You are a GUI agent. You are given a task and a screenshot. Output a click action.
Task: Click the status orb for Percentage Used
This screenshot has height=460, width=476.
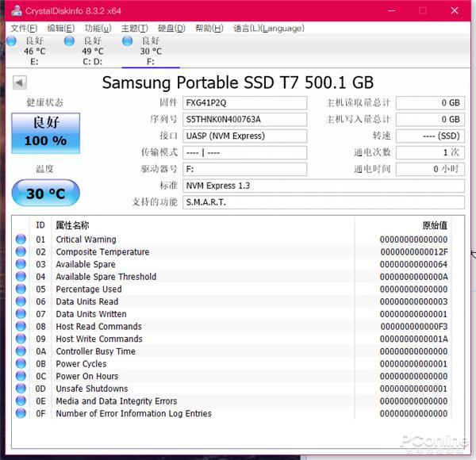click(x=21, y=289)
